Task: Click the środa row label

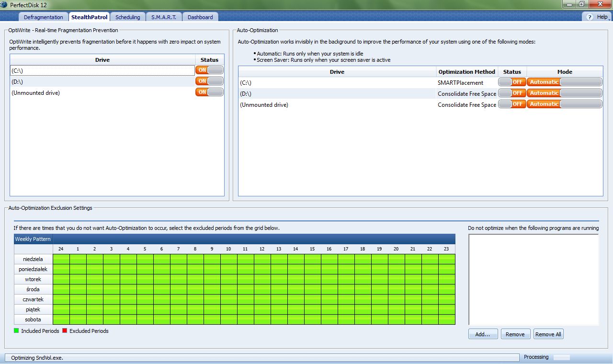Action: pos(33,289)
